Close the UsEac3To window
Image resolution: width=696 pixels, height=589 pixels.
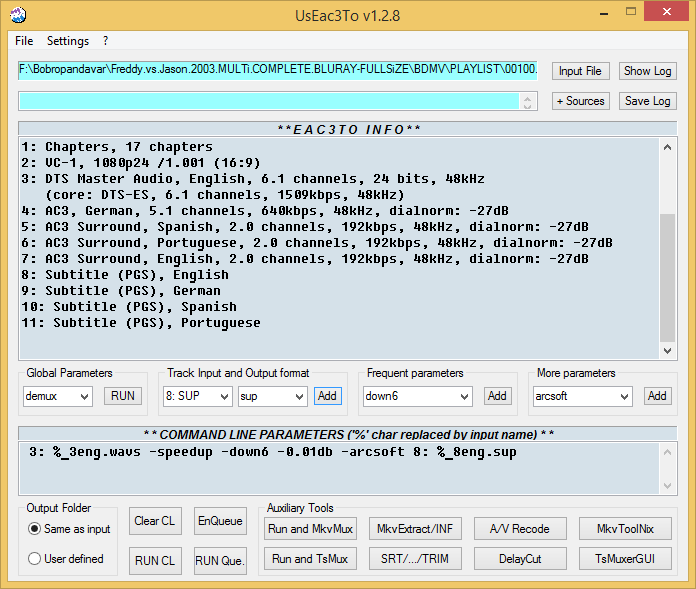(x=667, y=12)
